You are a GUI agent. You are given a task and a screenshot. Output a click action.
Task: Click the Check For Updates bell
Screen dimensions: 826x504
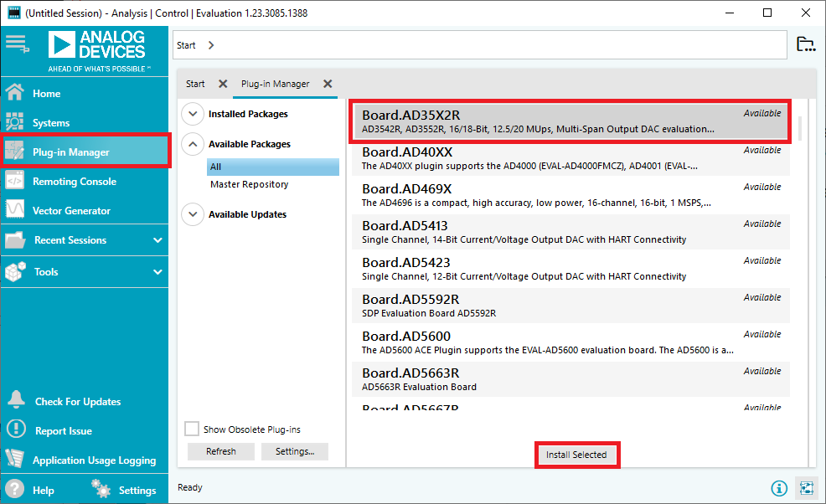click(x=15, y=401)
